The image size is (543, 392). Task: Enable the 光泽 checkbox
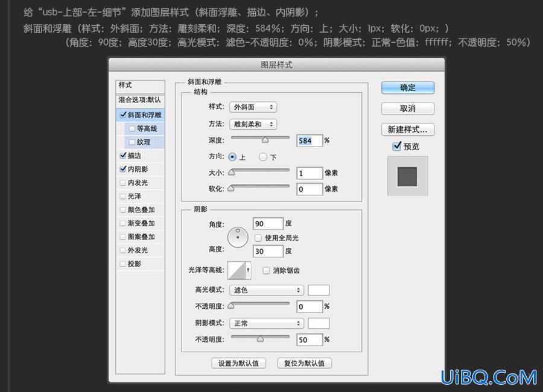tap(123, 197)
